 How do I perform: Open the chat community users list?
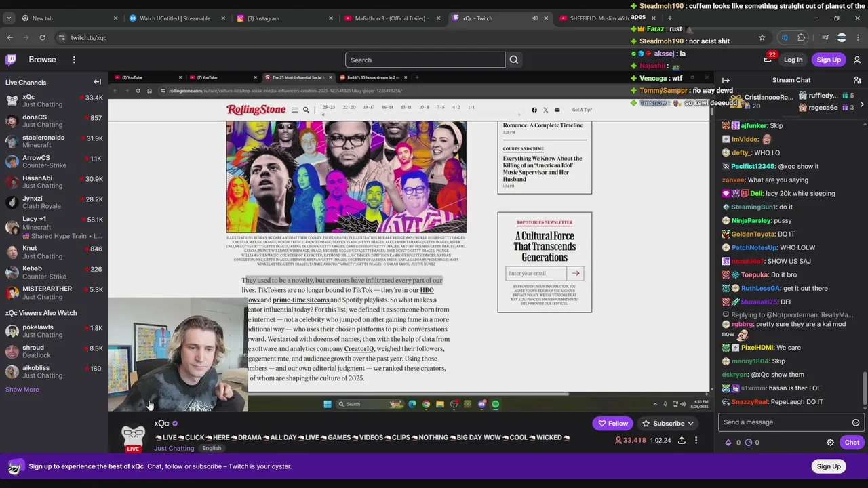857,80
